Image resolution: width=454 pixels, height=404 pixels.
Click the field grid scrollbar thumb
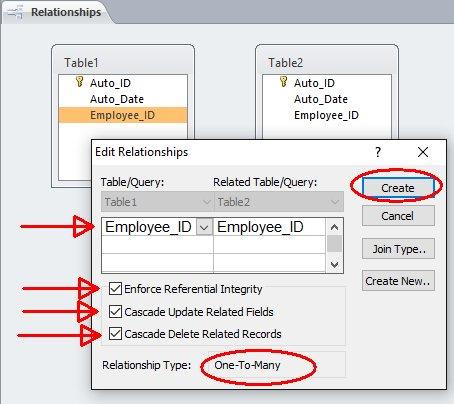pos(334,243)
